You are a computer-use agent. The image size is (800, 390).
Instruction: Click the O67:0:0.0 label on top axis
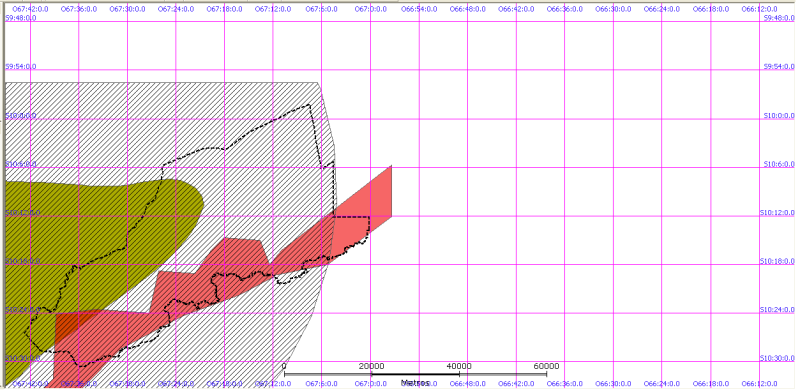370,9
